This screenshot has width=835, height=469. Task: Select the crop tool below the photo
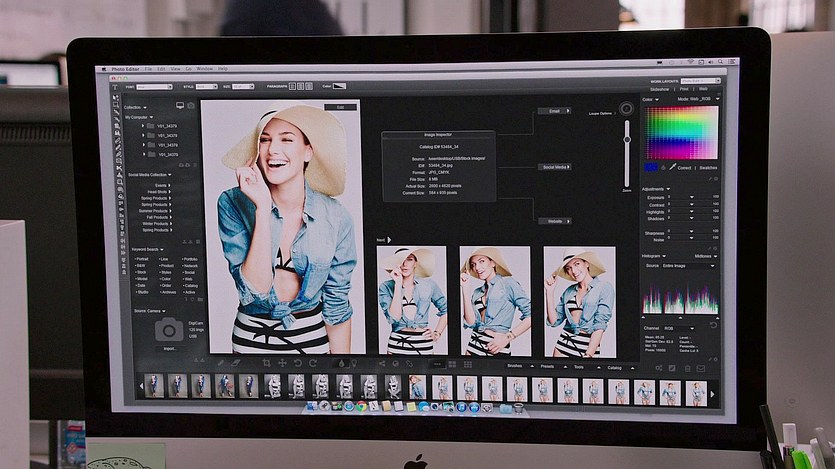pyautogui.click(x=267, y=362)
